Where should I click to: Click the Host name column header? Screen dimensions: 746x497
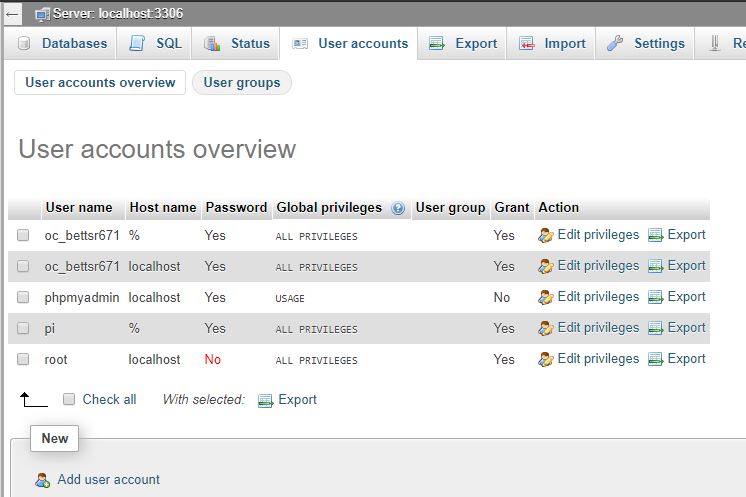tap(163, 207)
